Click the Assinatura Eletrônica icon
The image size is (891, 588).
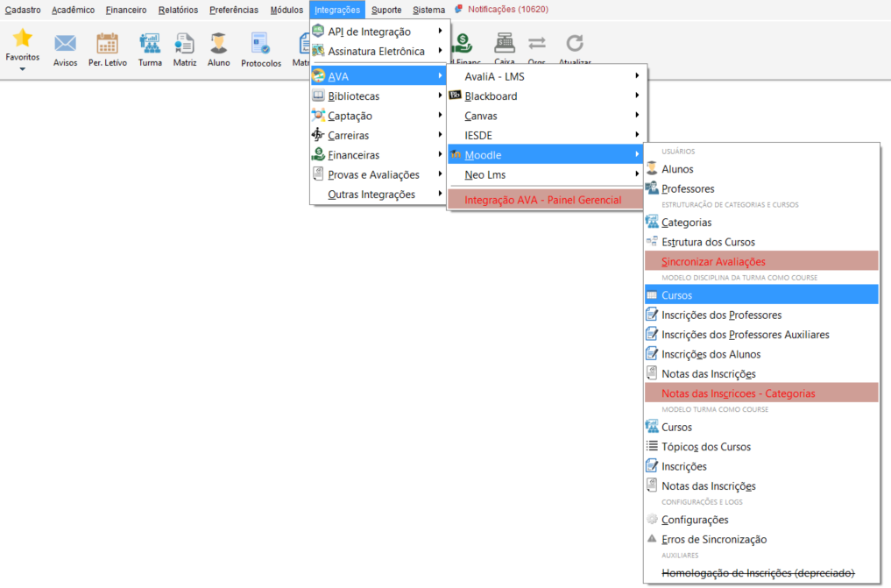tap(318, 51)
